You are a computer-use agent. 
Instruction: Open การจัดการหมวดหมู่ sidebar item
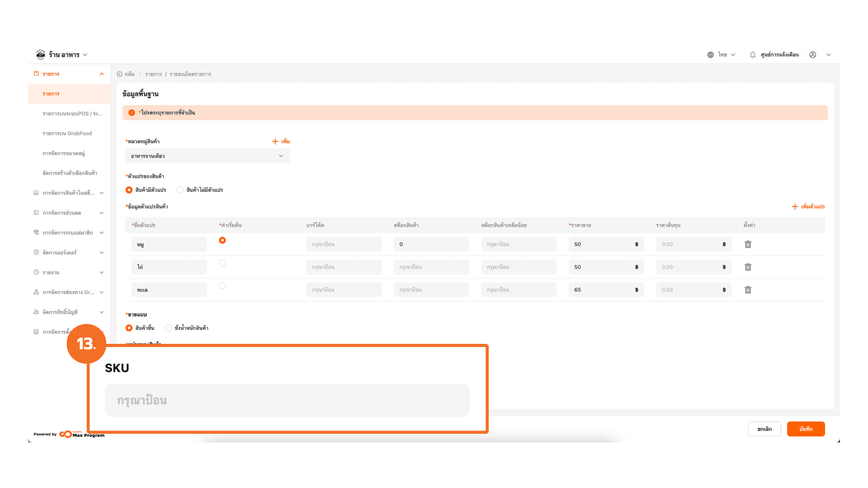coord(64,153)
